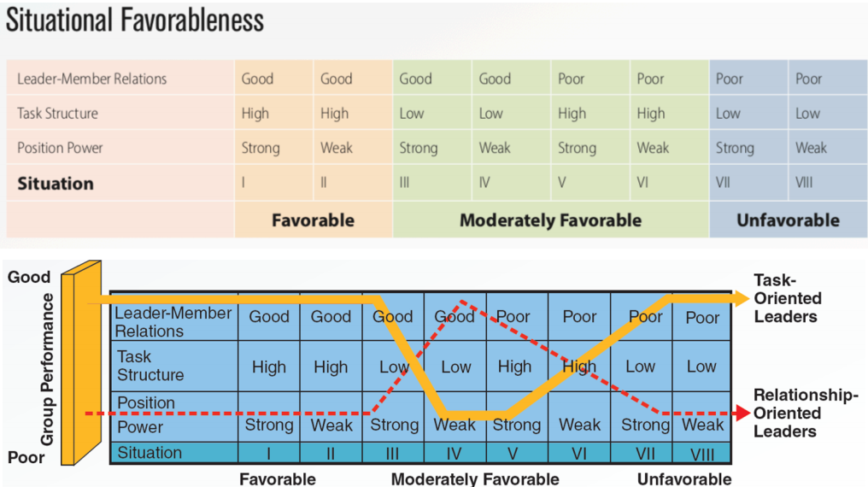Viewport: 868px width, 487px height.
Task: Click the orange Group Performance bar
Action: [x=81, y=362]
